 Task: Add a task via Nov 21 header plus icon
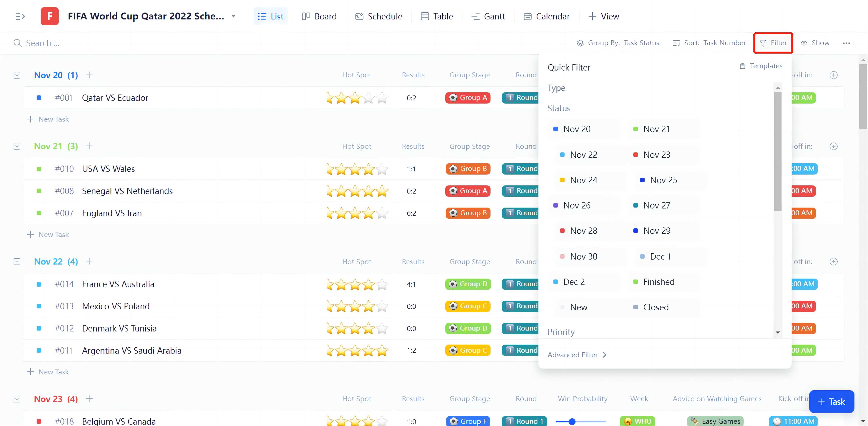pos(89,146)
